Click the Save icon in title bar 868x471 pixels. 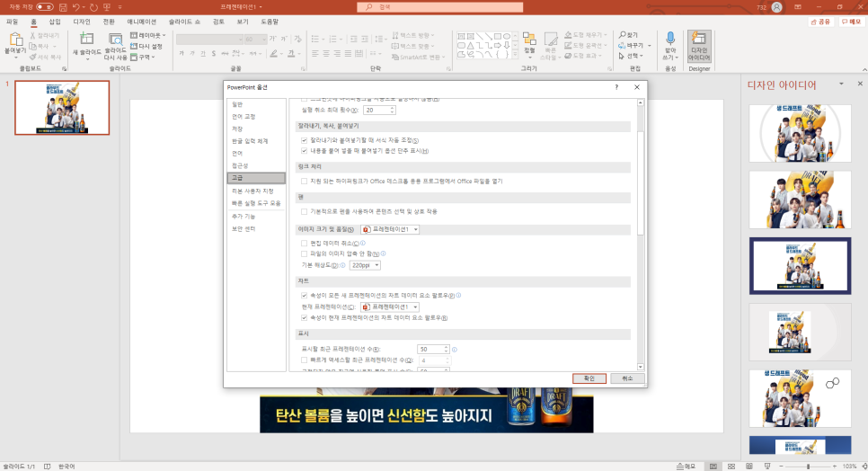(x=63, y=7)
